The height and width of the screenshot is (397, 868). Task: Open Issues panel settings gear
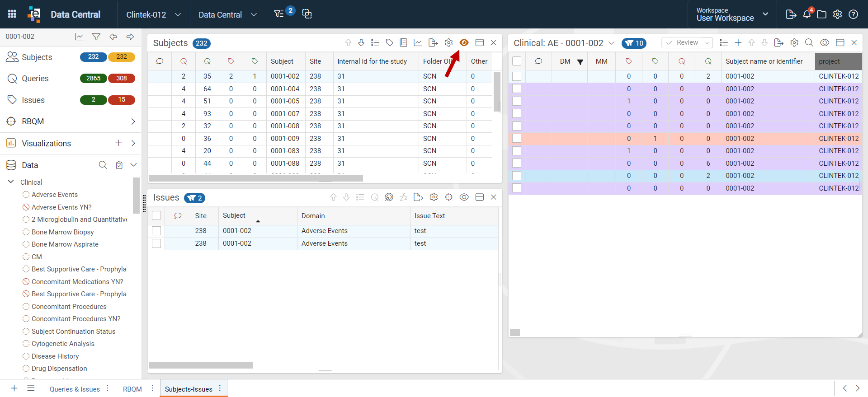434,197
